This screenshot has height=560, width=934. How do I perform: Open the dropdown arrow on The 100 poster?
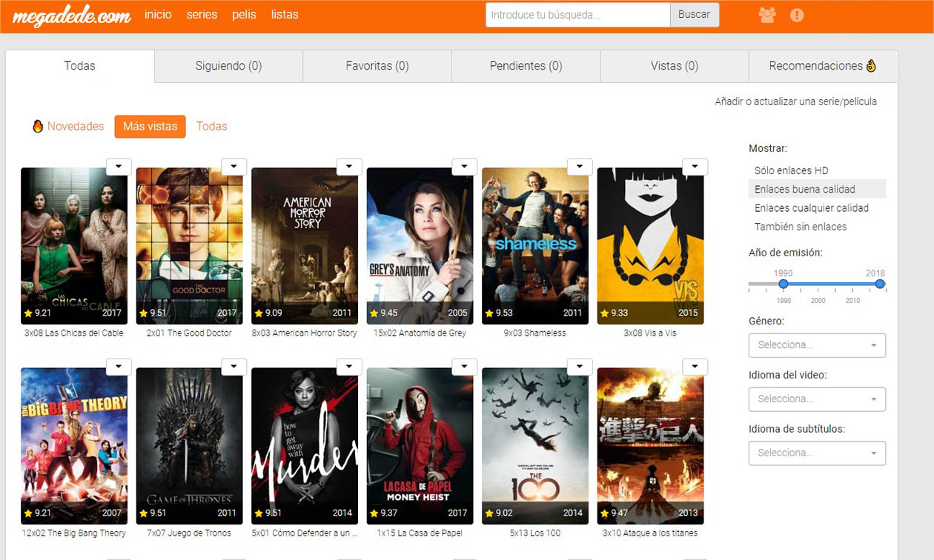(580, 367)
